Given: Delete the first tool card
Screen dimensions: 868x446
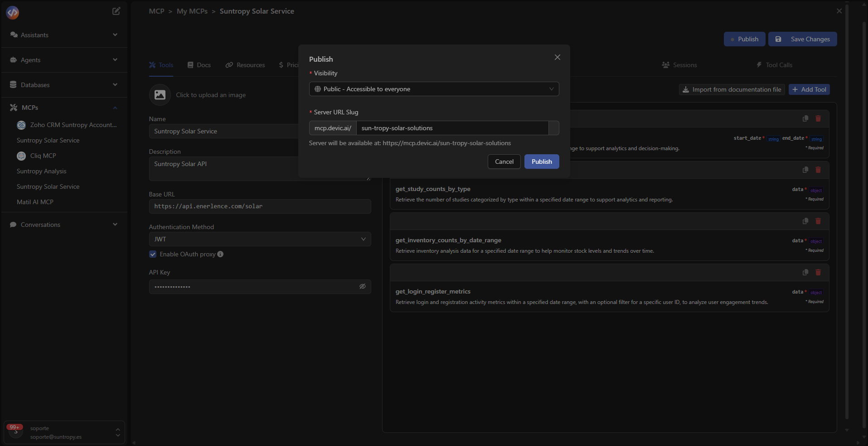Looking at the screenshot, I should coord(818,118).
